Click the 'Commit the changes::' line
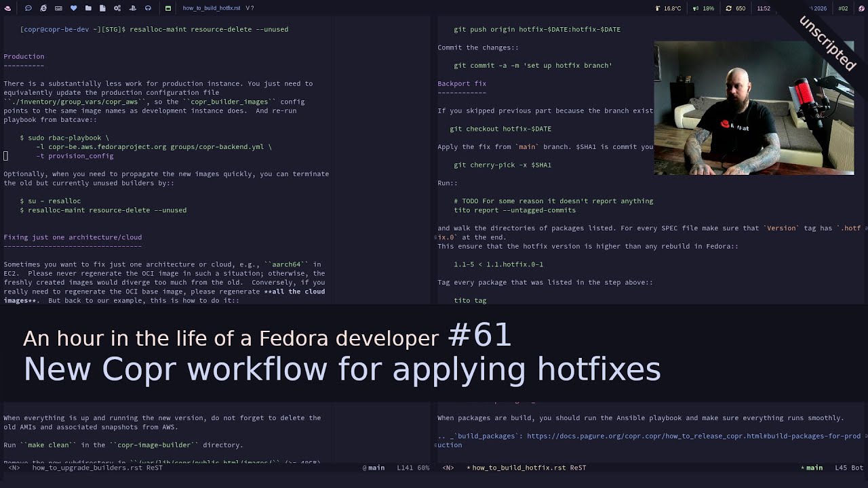 (478, 47)
